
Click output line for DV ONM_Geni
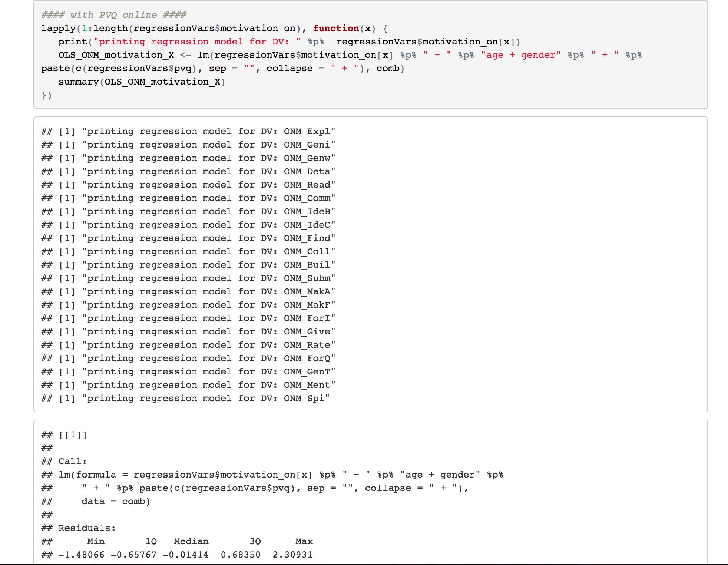tap(188, 145)
